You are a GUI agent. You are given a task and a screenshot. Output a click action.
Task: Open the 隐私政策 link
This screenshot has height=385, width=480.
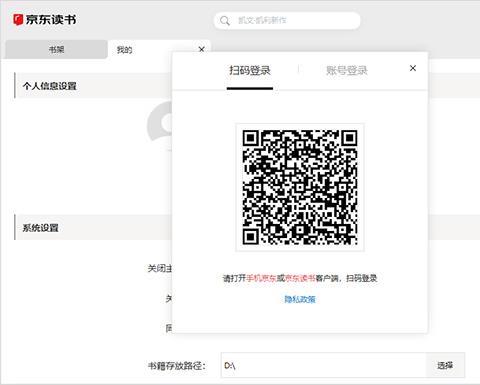pyautogui.click(x=300, y=299)
